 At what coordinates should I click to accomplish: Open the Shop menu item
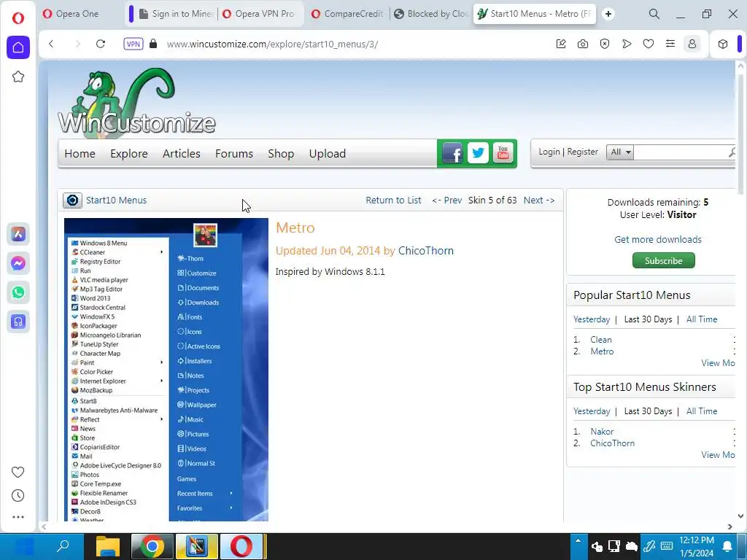[x=281, y=153]
